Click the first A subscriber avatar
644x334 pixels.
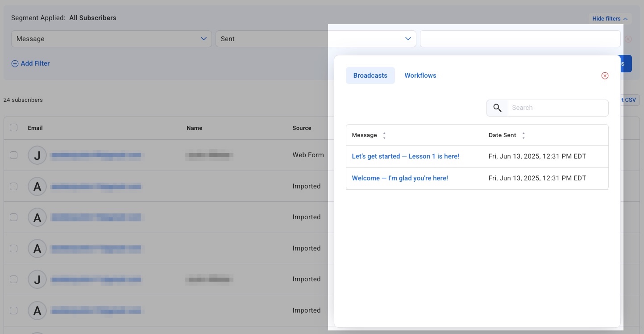click(37, 187)
